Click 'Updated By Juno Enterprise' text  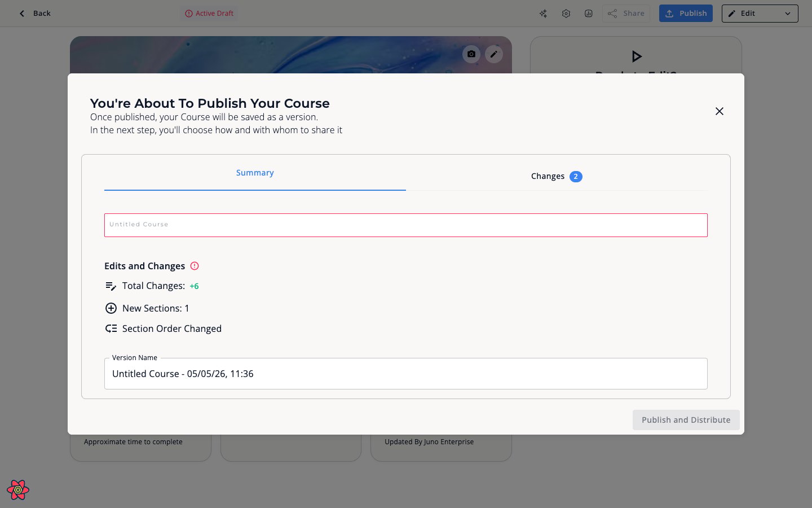click(429, 442)
